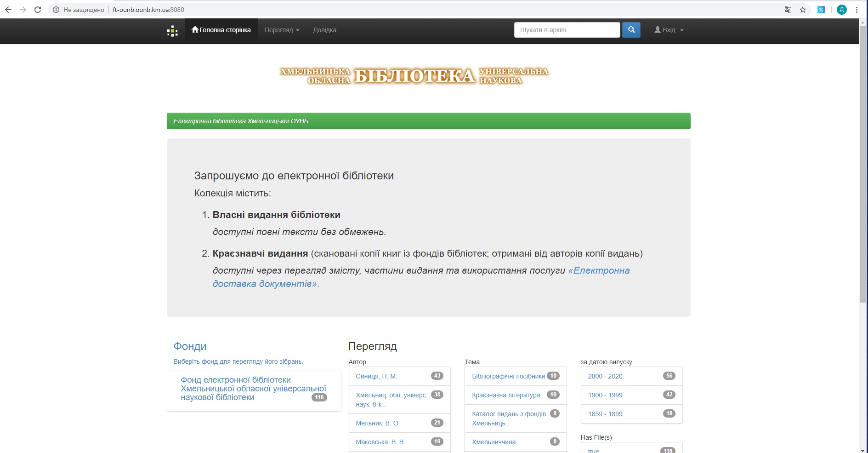Click the user profile avatar icon

pyautogui.click(x=841, y=10)
